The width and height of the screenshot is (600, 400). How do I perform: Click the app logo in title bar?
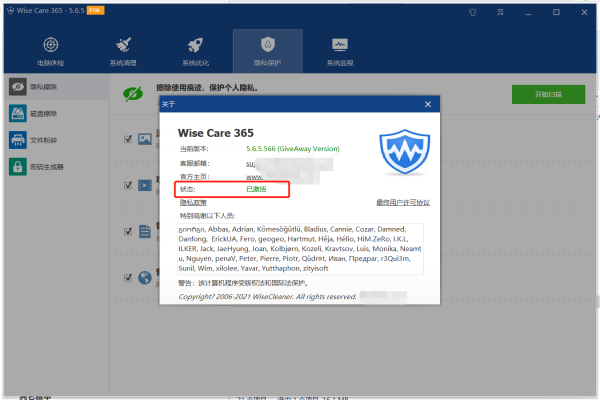[x=11, y=11]
